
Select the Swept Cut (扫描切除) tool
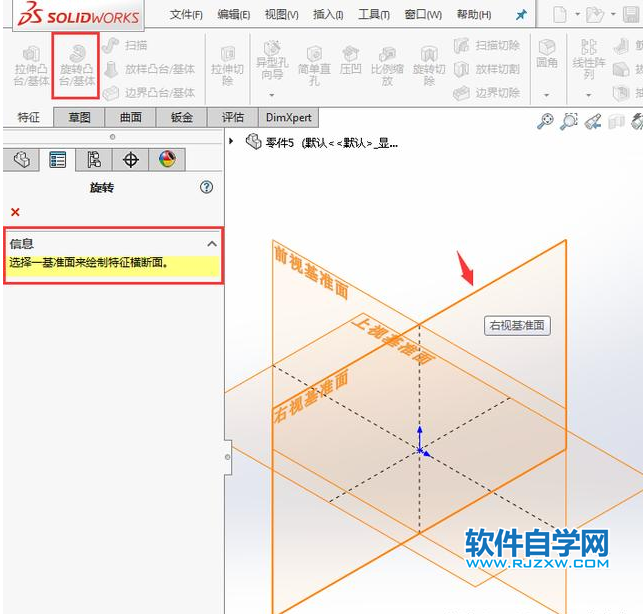487,45
